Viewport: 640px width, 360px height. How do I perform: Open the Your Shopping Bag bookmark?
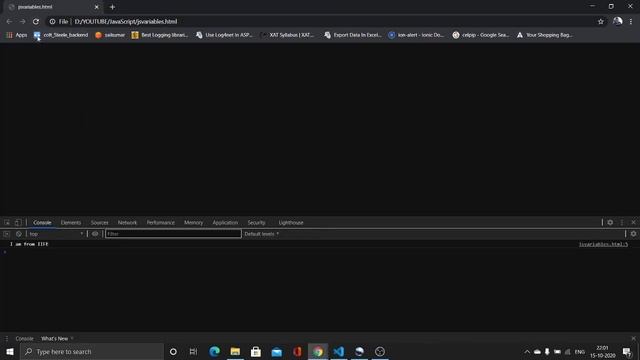tap(544, 35)
